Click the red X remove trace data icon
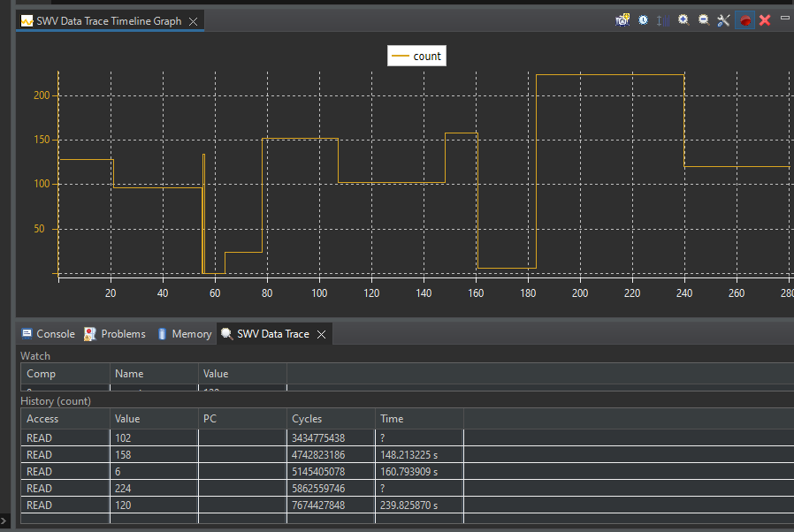The image size is (794, 532). [x=765, y=20]
